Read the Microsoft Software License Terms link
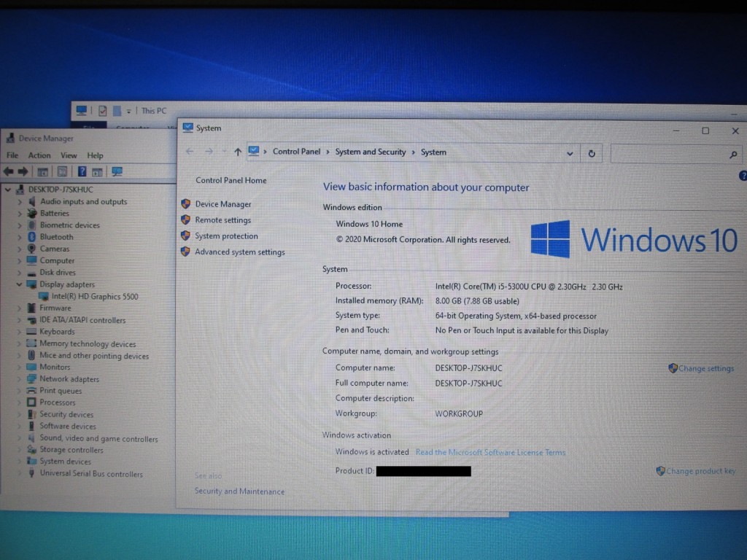747x560 pixels. click(x=490, y=452)
